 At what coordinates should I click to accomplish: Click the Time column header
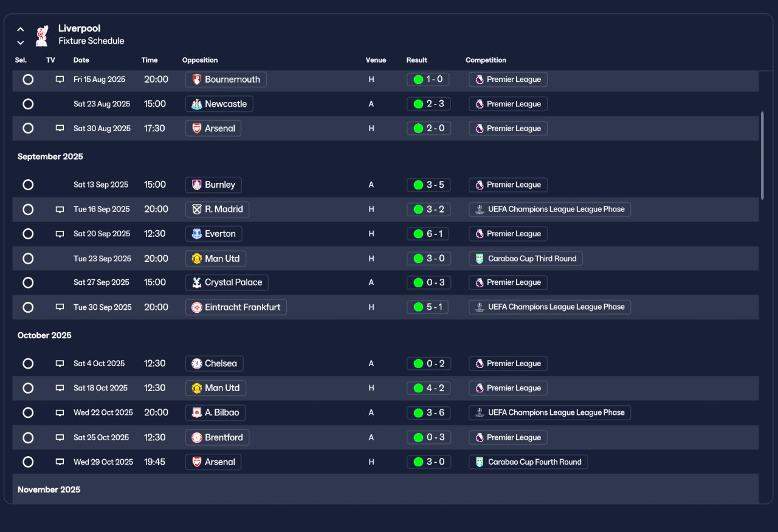pyautogui.click(x=150, y=60)
